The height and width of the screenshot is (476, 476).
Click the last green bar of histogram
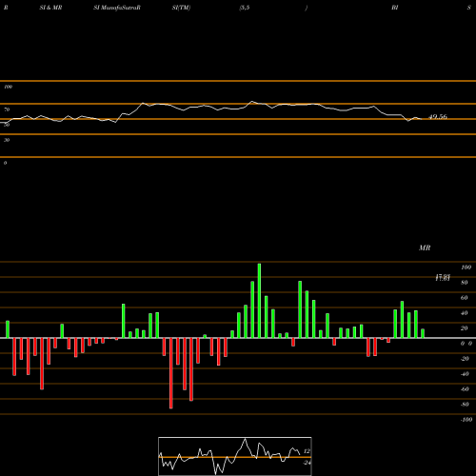click(x=423, y=333)
